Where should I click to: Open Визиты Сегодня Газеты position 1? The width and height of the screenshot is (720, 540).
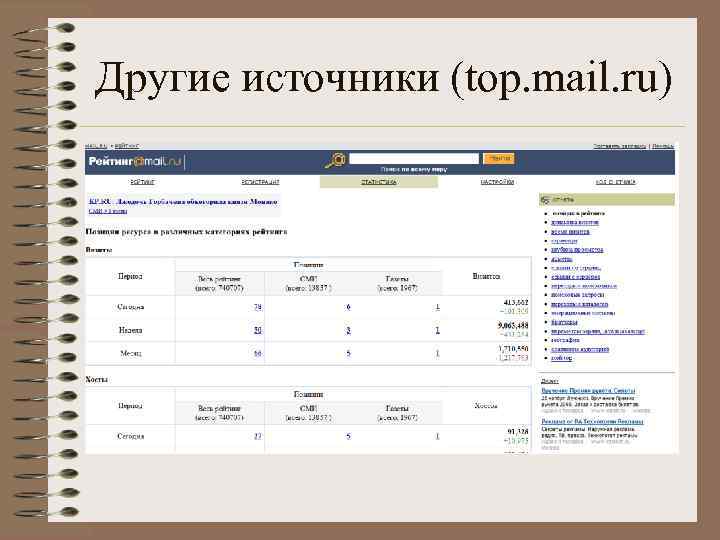coord(438,307)
